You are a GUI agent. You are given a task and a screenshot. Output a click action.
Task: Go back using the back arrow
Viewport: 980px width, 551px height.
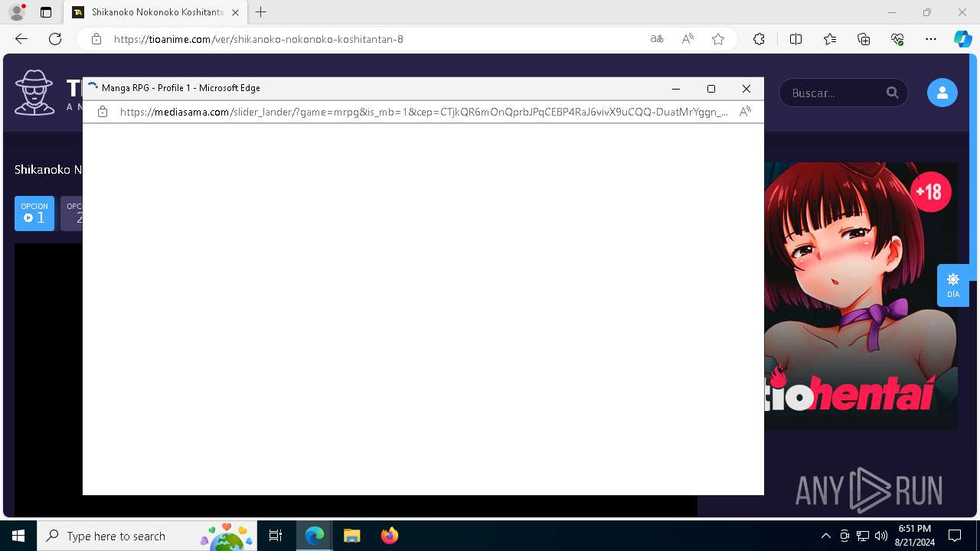click(x=21, y=39)
